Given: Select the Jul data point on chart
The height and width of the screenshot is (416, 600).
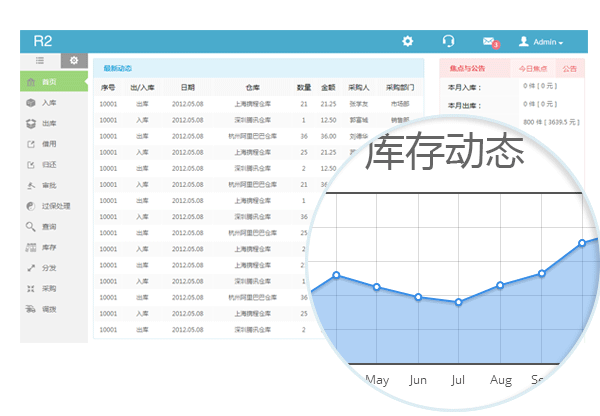Looking at the screenshot, I should coord(458,302).
